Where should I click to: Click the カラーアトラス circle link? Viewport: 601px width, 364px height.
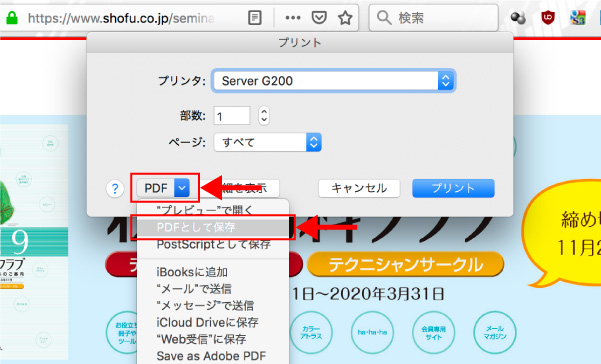tap(311, 332)
